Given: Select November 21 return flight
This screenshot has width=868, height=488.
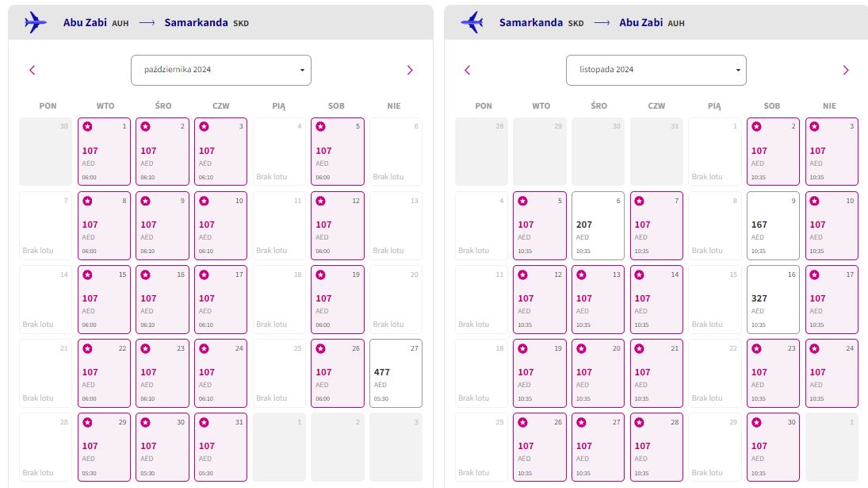Looking at the screenshot, I should click(656, 373).
